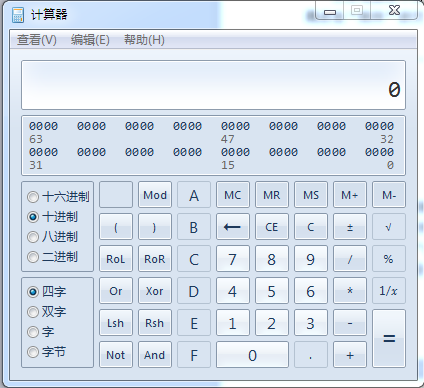Click the hex digit A button

[x=194, y=195]
